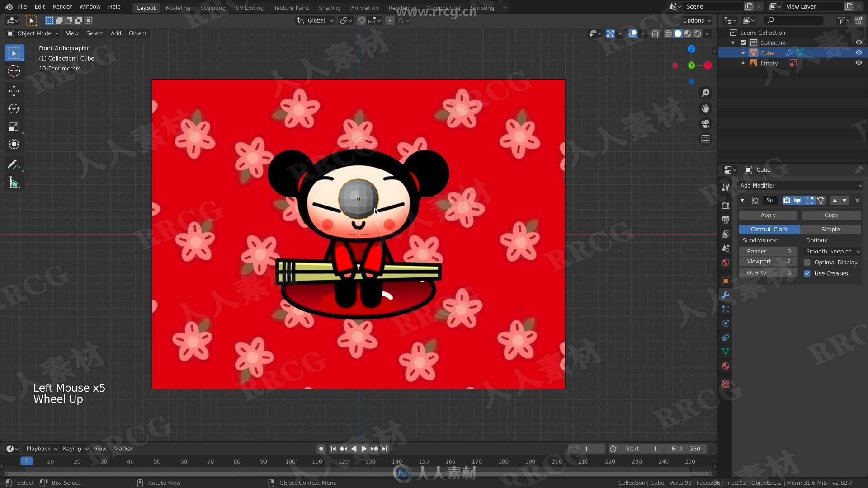This screenshot has height=488, width=868.
Task: Open the Output properties tab
Action: click(726, 220)
